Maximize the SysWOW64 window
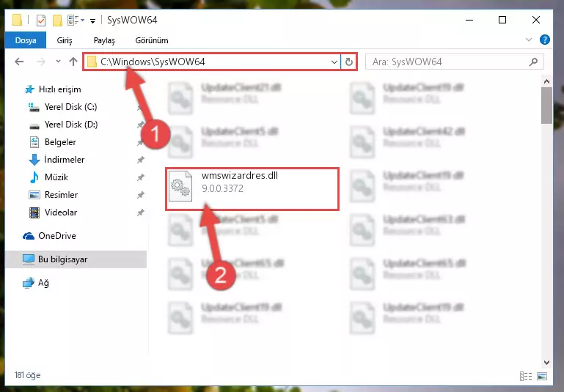Screen dimensions: 564x392 (x=502, y=20)
